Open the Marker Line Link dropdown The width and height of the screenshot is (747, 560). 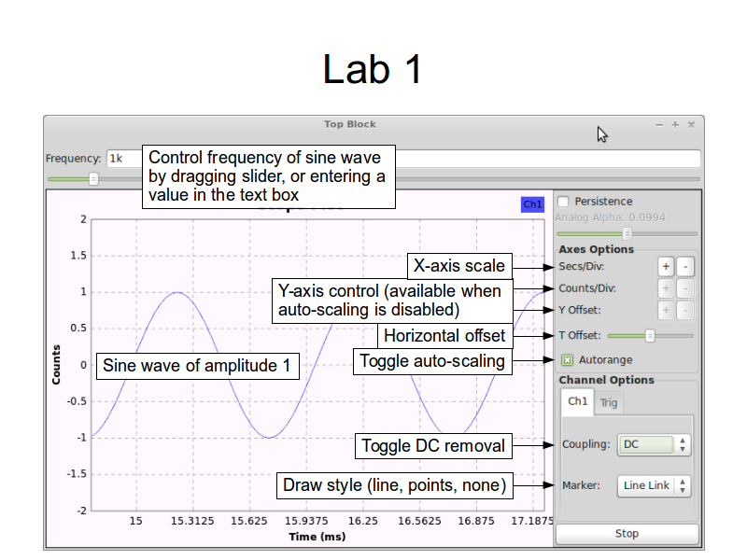point(655,485)
